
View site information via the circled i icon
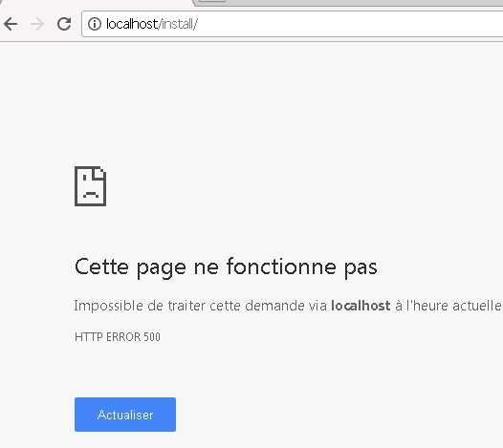(95, 24)
